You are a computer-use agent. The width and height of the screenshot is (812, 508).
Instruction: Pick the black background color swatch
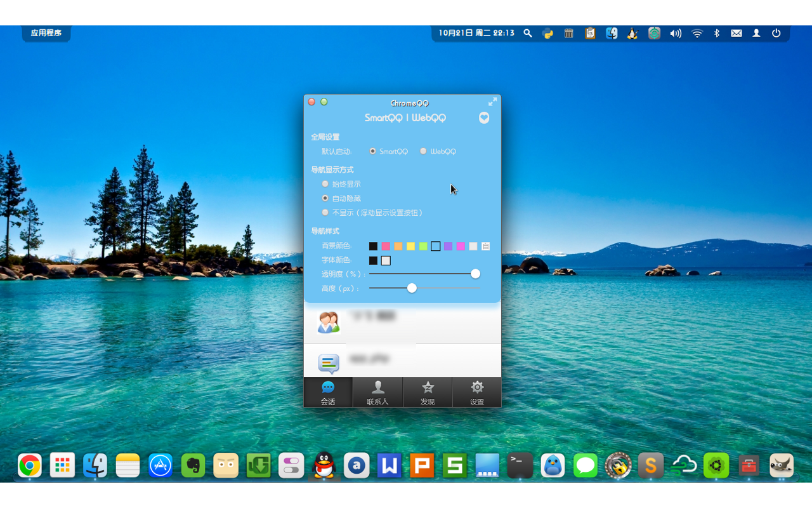(x=373, y=246)
